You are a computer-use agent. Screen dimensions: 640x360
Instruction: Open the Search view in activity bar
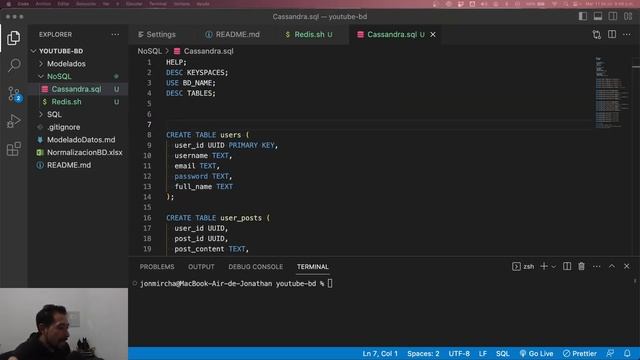[x=14, y=65]
